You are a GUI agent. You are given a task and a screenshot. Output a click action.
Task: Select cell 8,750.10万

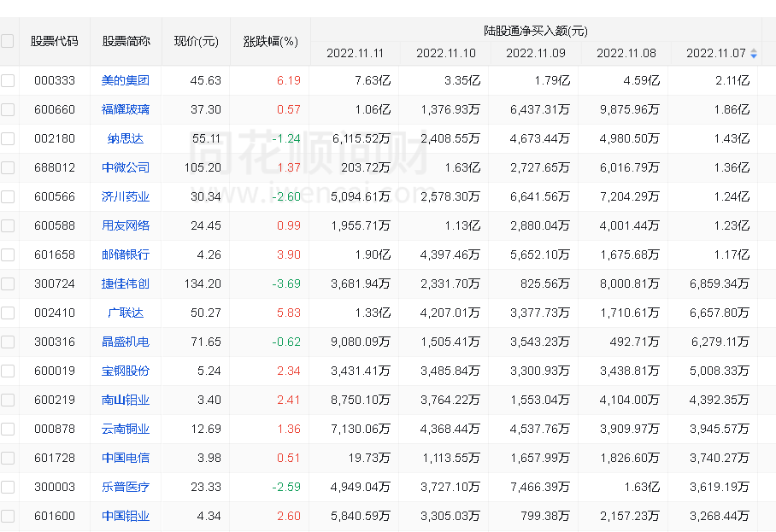point(361,400)
